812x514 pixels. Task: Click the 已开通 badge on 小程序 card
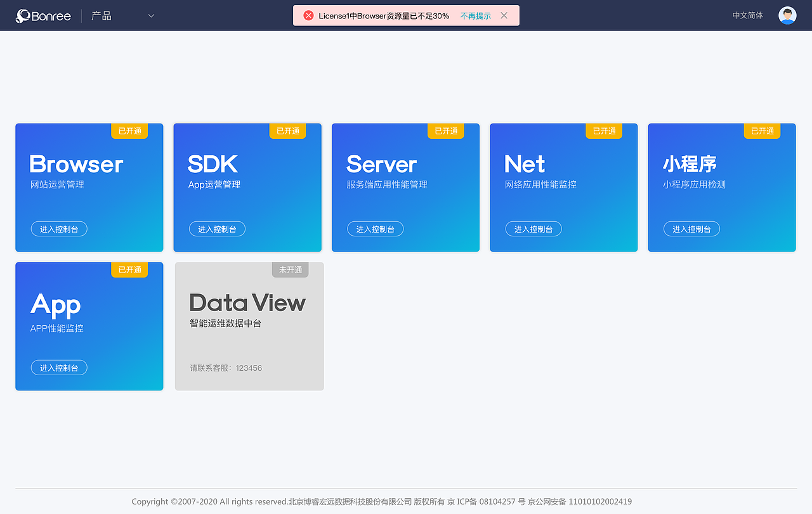click(x=762, y=131)
